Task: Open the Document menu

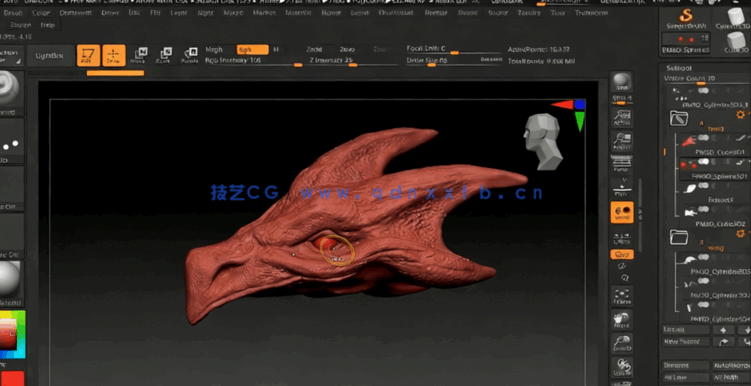Action: pyautogui.click(x=76, y=13)
